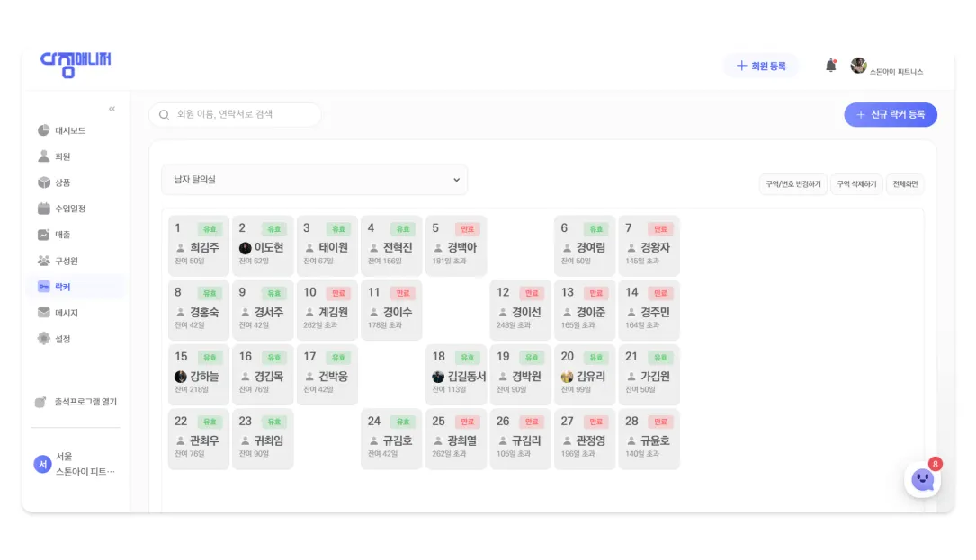Focus the member name search field
The image size is (976, 560).
[x=236, y=114]
